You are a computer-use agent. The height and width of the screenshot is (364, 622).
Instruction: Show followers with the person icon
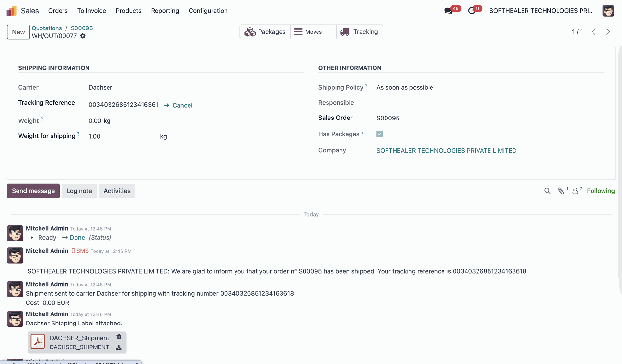[575, 191]
